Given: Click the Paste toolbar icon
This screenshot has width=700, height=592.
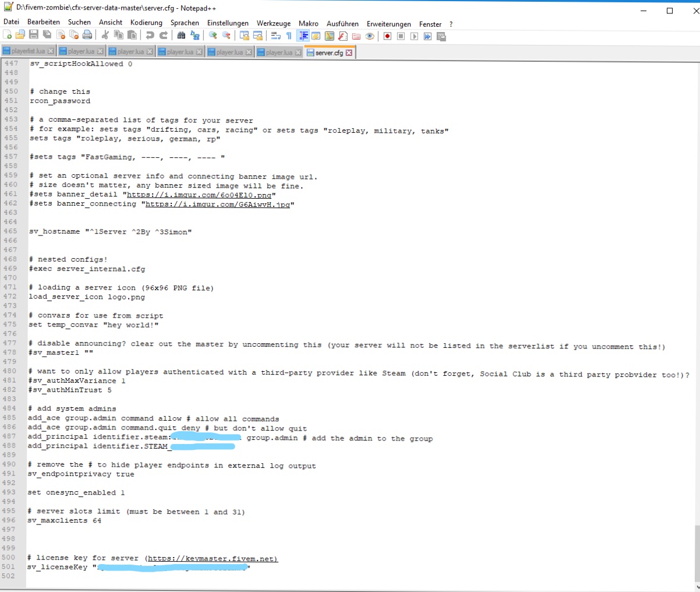Looking at the screenshot, I should point(132,36).
